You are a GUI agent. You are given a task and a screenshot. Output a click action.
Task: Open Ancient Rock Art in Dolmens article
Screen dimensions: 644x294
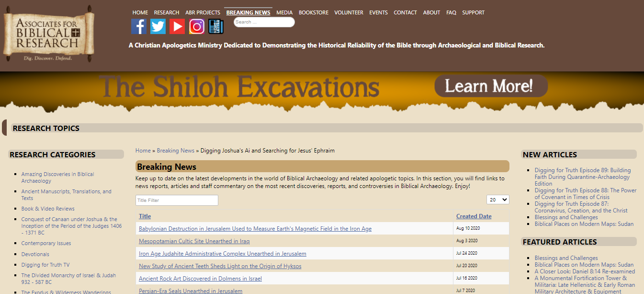tap(200, 279)
